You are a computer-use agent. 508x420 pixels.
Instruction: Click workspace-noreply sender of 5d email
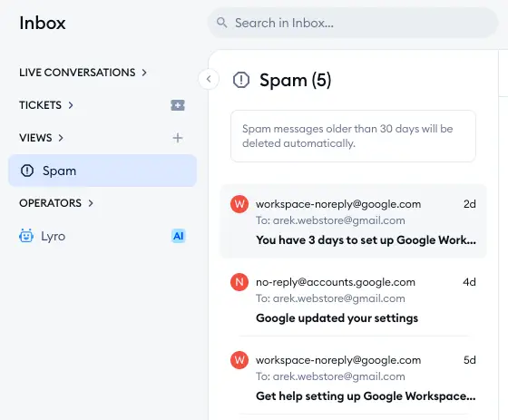(338, 360)
